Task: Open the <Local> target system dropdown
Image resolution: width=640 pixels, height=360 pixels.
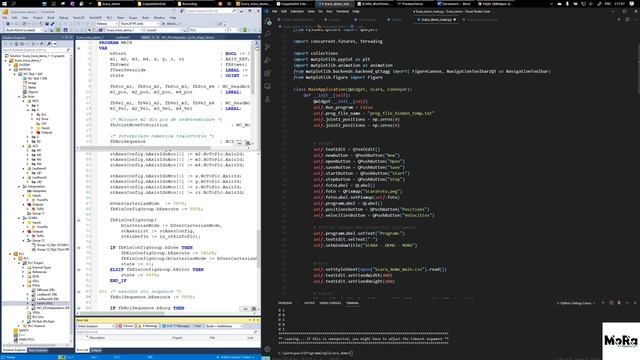Action: click(163, 30)
